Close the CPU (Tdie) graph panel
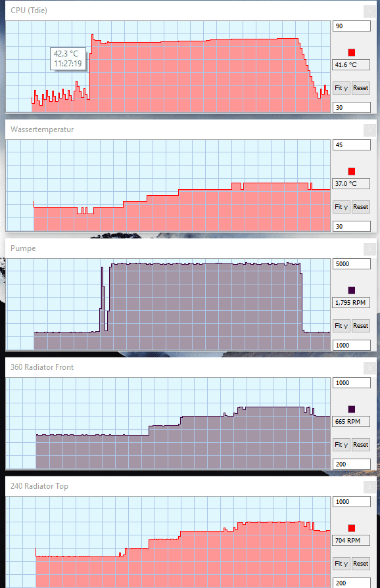Viewport: 380px width, 588px height. coord(369,11)
